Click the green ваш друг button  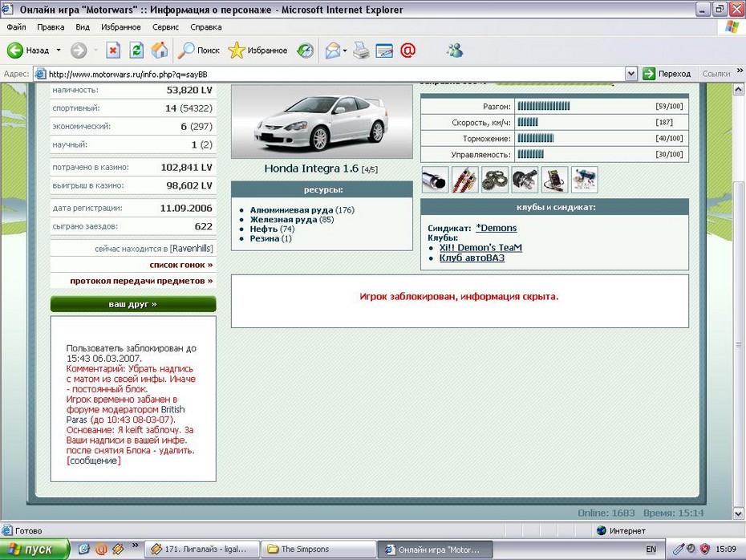[133, 304]
